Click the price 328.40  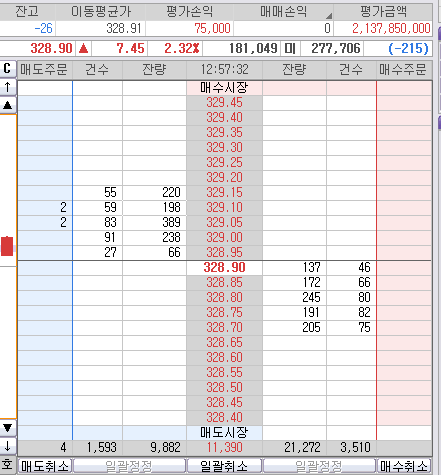click(x=224, y=418)
